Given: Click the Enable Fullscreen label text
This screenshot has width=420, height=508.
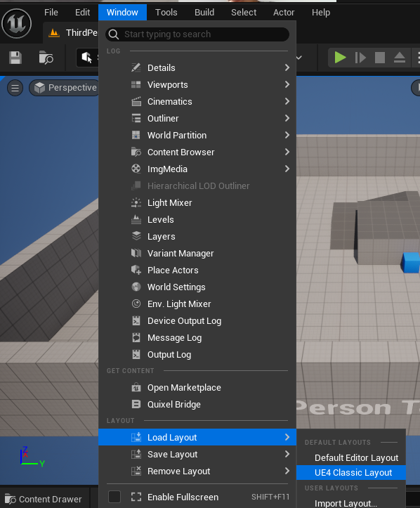Looking at the screenshot, I should point(183,497).
